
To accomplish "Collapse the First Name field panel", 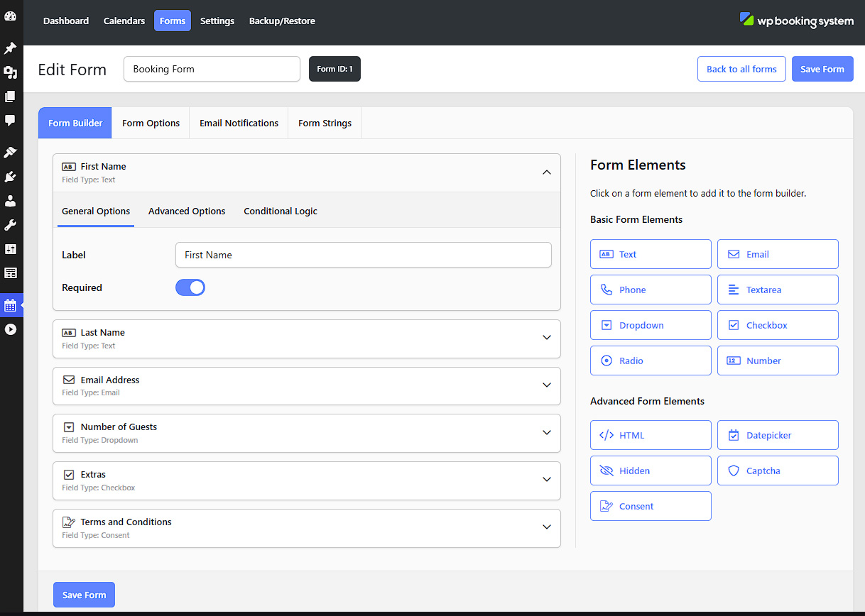I will click(546, 172).
